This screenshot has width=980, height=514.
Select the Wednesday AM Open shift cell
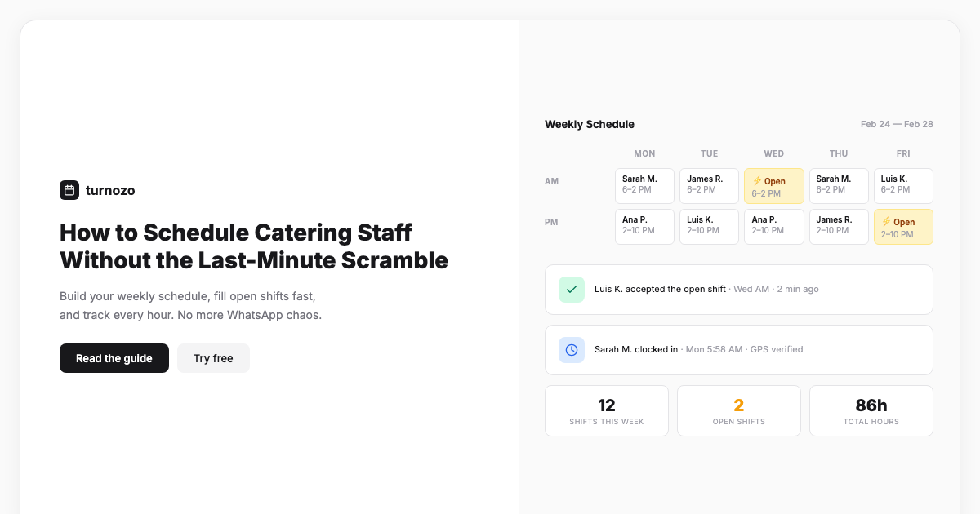tap(773, 186)
